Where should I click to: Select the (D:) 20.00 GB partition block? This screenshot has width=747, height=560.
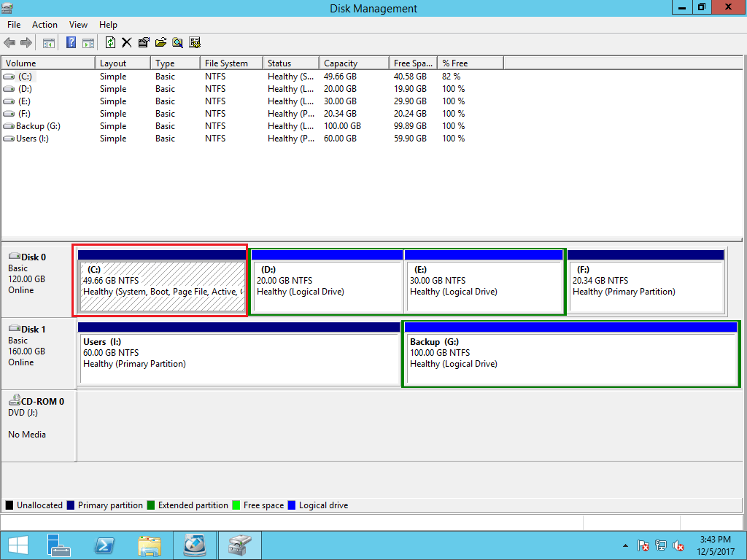(x=328, y=281)
